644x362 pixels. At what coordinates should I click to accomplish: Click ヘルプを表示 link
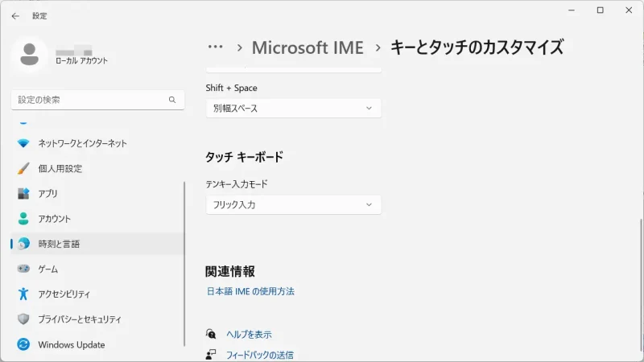coord(248,335)
